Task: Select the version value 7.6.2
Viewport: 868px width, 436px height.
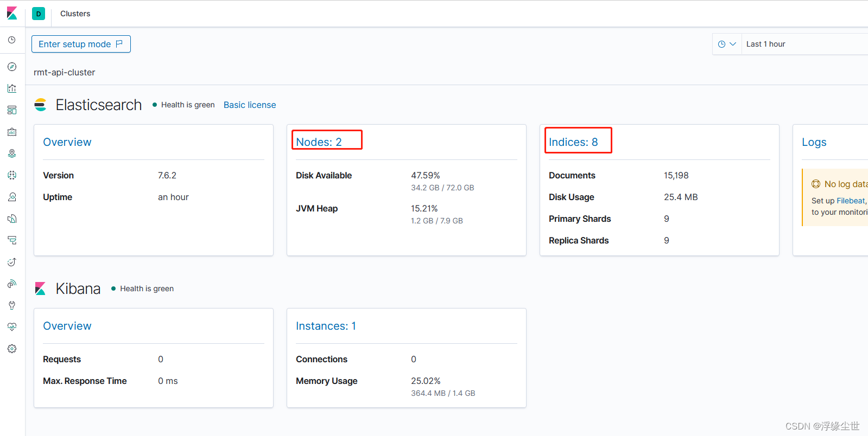Action: [x=167, y=175]
